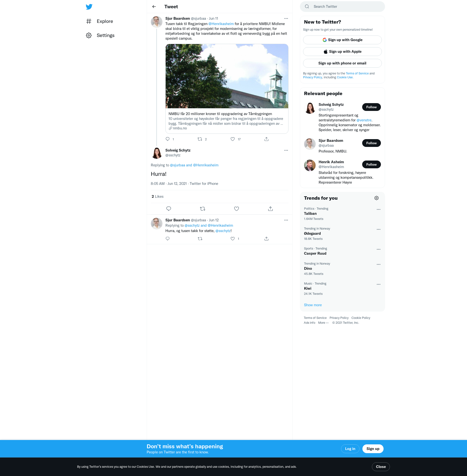Viewport: 467px width, 476px height.
Task: Open the Taliban trending topic
Action: coord(310,214)
